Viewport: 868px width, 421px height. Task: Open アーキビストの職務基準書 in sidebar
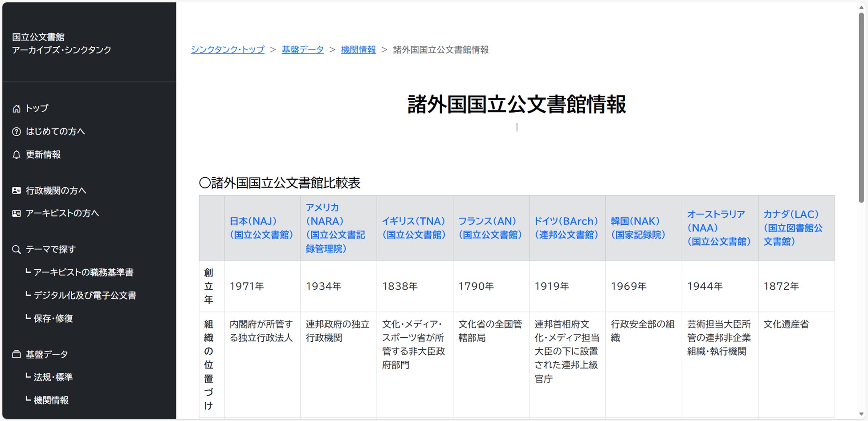(83, 272)
